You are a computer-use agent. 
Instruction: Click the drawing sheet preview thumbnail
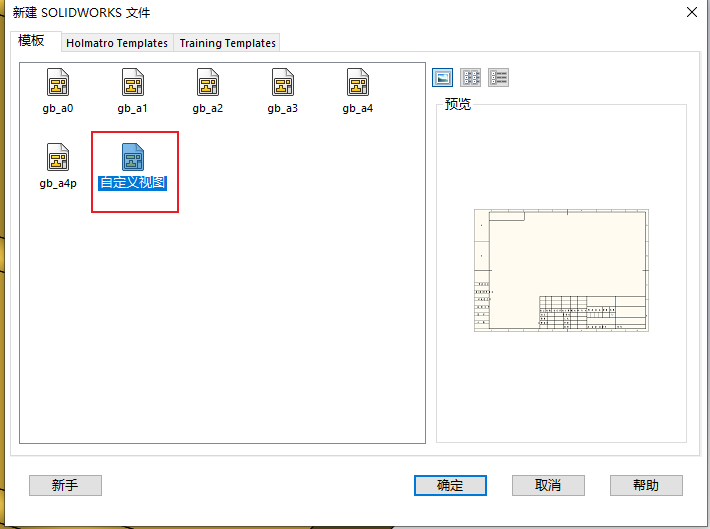tap(561, 270)
